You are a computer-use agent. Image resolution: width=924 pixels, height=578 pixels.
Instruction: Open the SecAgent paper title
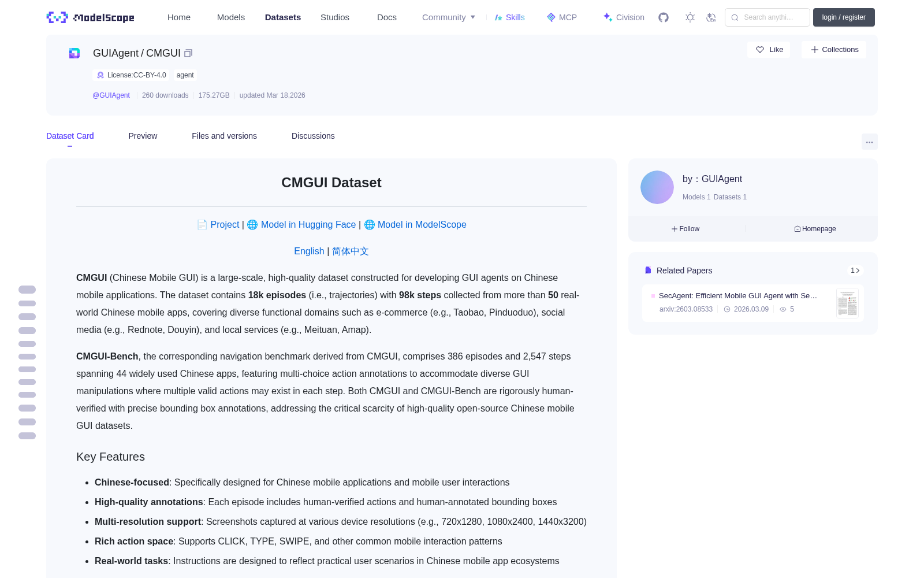(x=738, y=295)
